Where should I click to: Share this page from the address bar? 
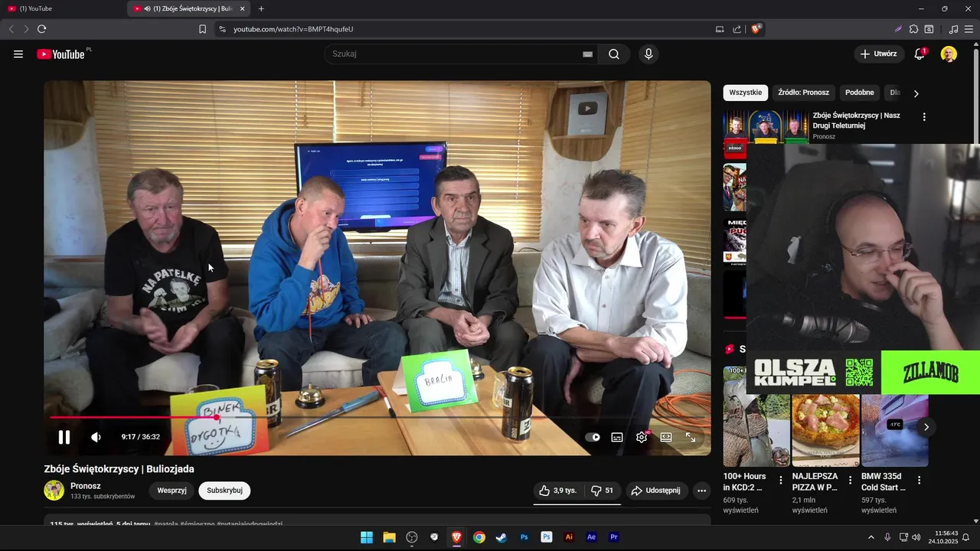[737, 29]
